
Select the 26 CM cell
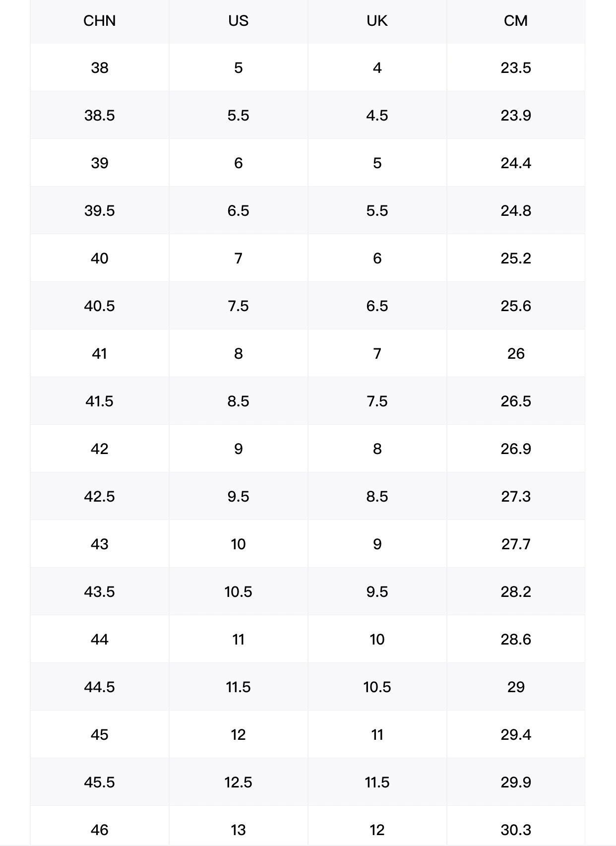516,353
